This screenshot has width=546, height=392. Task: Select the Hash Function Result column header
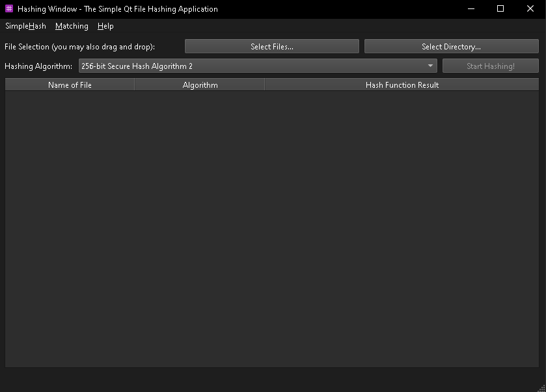coord(402,85)
